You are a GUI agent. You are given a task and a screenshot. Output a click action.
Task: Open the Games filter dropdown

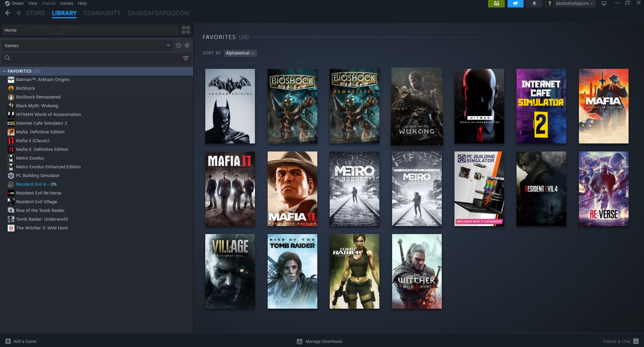coord(88,45)
